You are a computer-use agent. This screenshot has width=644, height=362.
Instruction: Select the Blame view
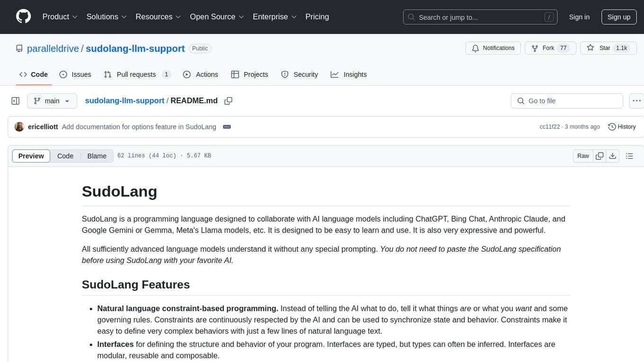97,156
